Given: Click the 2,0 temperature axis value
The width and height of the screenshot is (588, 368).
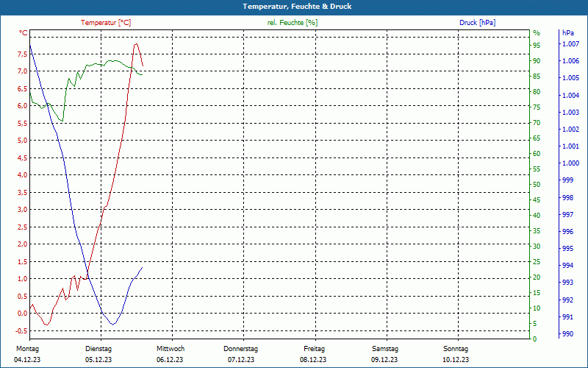Looking at the screenshot, I should point(23,244).
